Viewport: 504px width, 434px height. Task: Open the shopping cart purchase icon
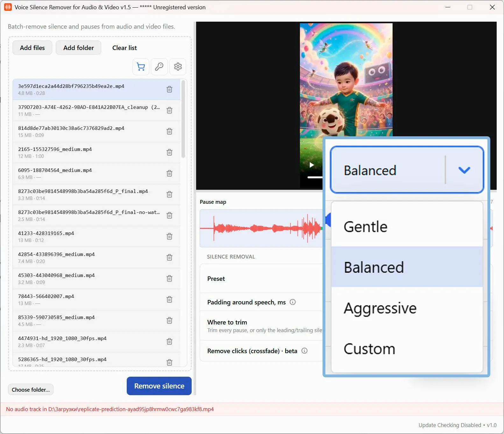141,67
